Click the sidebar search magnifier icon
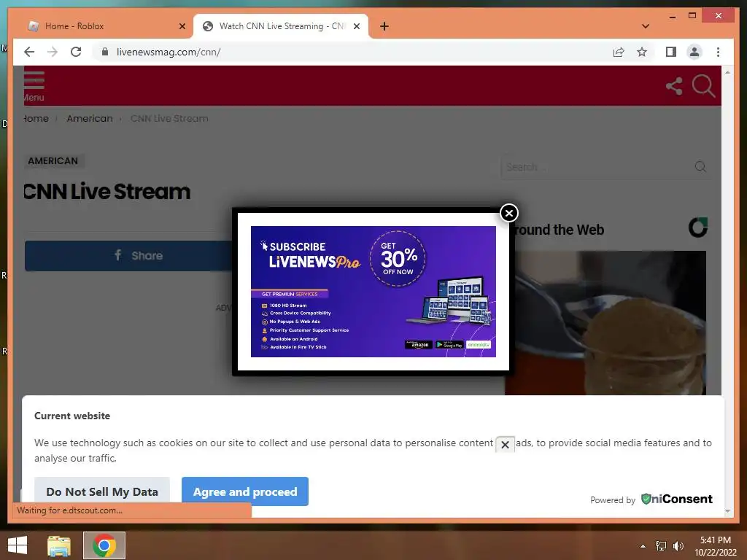The height and width of the screenshot is (560, 747). pos(700,167)
